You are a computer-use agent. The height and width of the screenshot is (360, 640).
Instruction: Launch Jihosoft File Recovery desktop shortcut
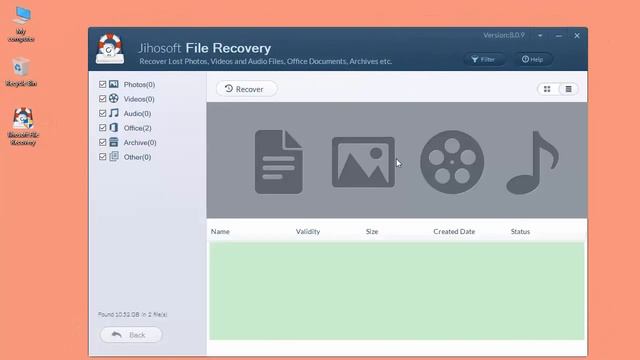point(23,126)
